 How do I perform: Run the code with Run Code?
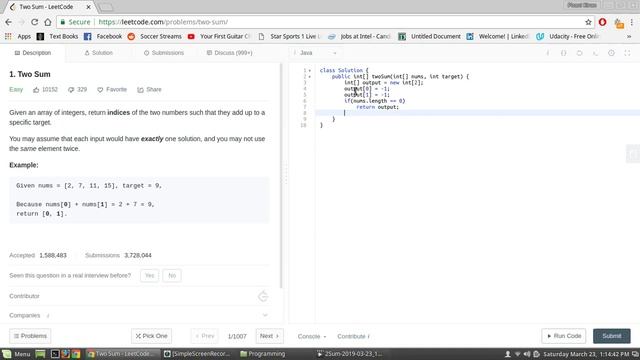(x=564, y=336)
